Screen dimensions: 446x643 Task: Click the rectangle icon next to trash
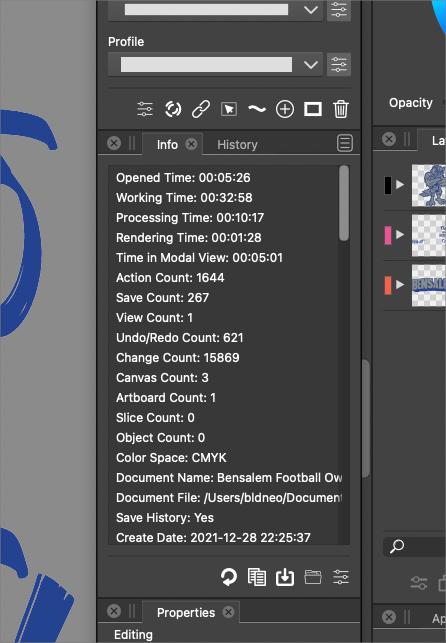click(x=313, y=109)
